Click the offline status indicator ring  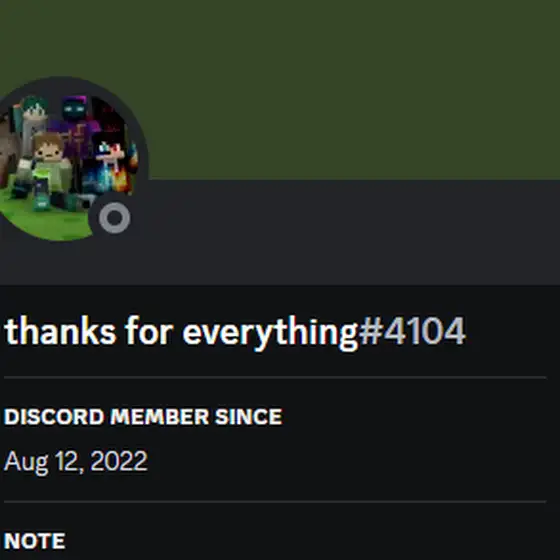tap(114, 218)
